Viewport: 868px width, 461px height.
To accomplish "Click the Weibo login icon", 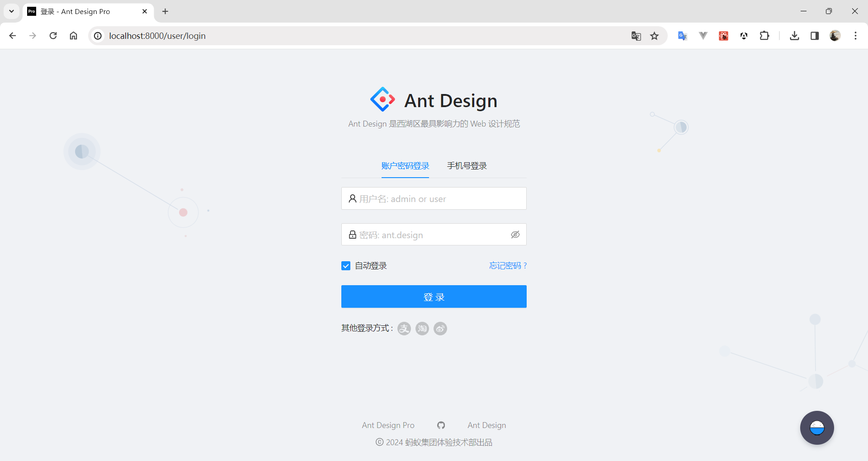I will pos(440,329).
